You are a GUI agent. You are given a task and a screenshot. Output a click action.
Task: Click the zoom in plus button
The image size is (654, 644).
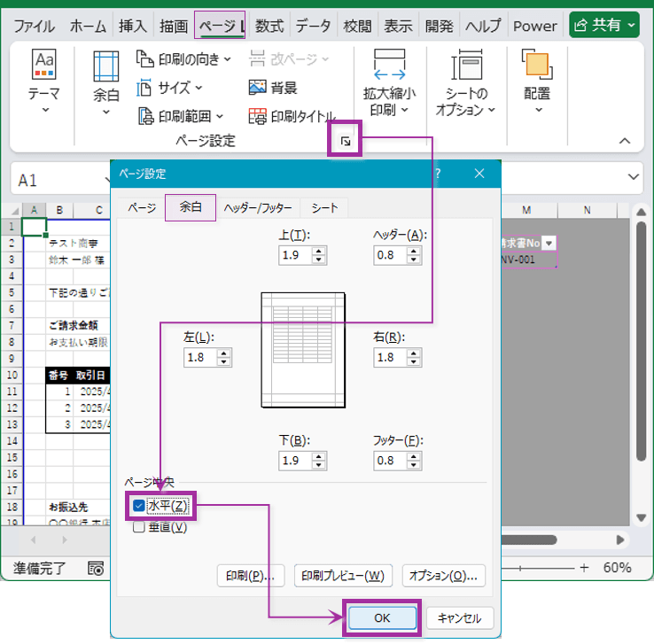coord(584,568)
